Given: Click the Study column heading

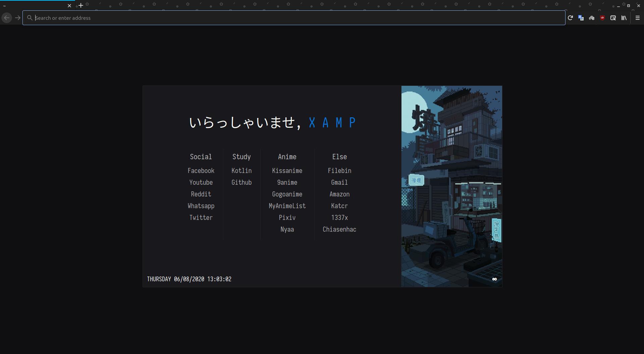Looking at the screenshot, I should 241,157.
